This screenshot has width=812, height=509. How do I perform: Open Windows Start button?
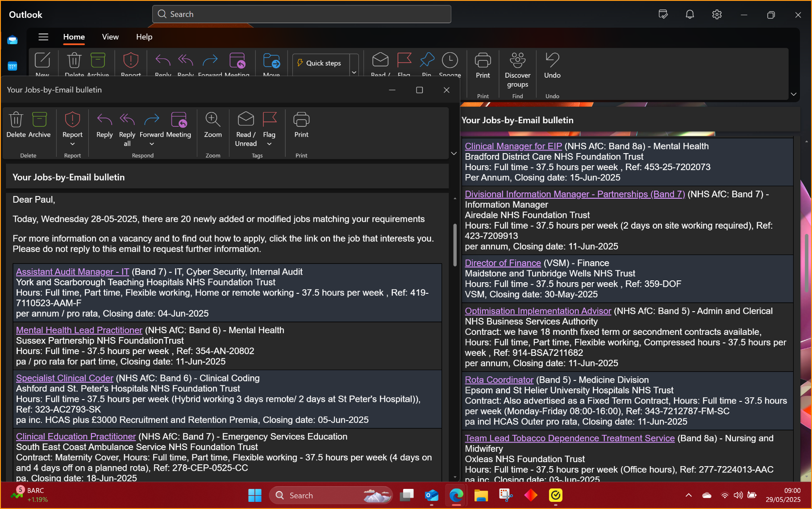pos(254,495)
